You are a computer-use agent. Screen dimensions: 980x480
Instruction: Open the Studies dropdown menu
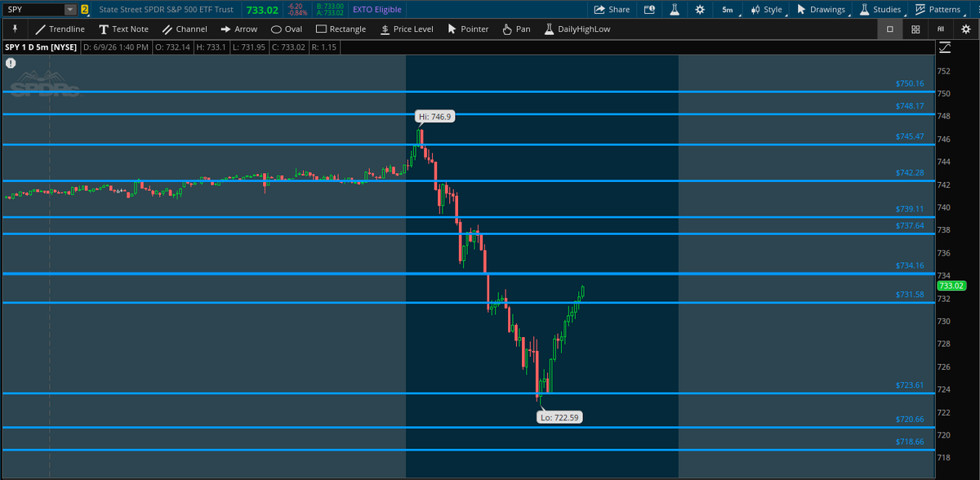[x=880, y=10]
